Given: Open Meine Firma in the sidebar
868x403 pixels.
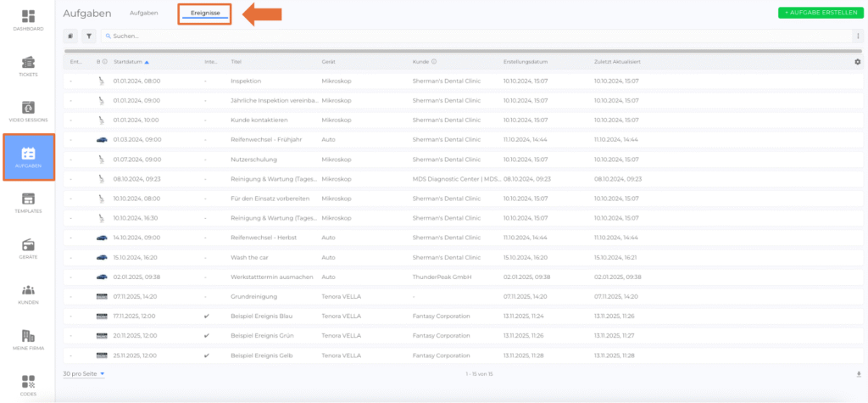Looking at the screenshot, I should [x=29, y=339].
